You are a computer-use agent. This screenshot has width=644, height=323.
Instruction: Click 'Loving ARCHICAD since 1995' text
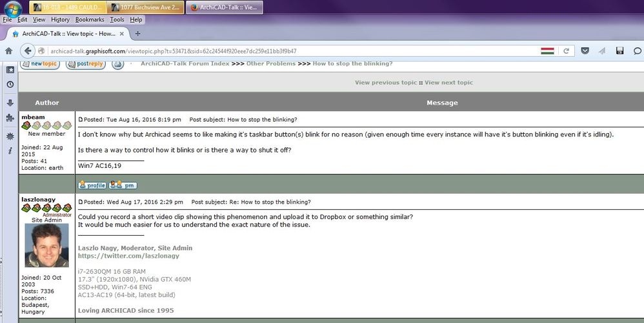(126, 310)
